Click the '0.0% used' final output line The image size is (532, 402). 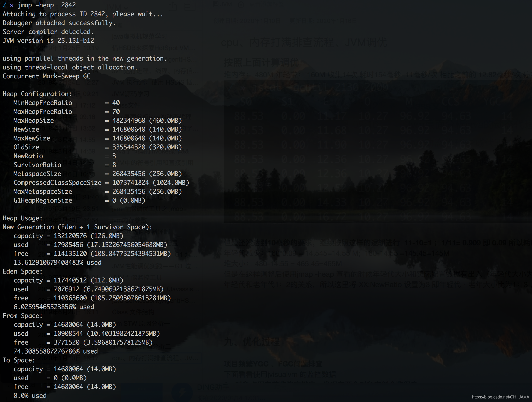(x=30, y=396)
